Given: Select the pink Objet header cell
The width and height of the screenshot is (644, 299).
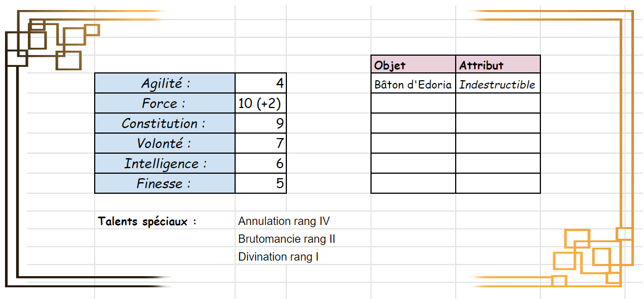Looking at the screenshot, I should pos(413,65).
